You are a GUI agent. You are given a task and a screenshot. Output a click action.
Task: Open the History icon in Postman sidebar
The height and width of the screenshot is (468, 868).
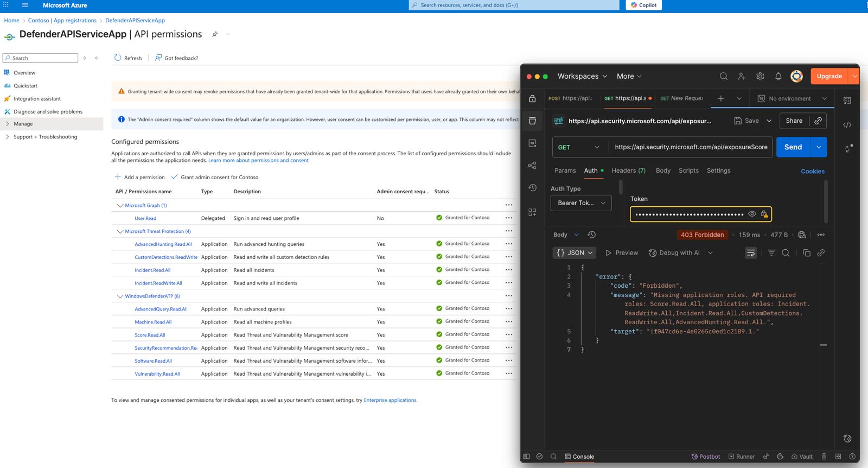click(532, 188)
